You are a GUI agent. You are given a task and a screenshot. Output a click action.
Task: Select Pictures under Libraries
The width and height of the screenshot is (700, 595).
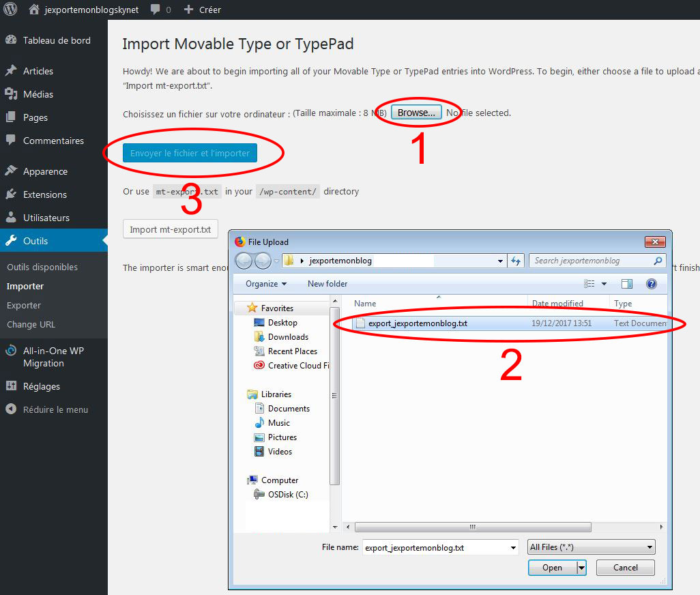[x=282, y=437]
